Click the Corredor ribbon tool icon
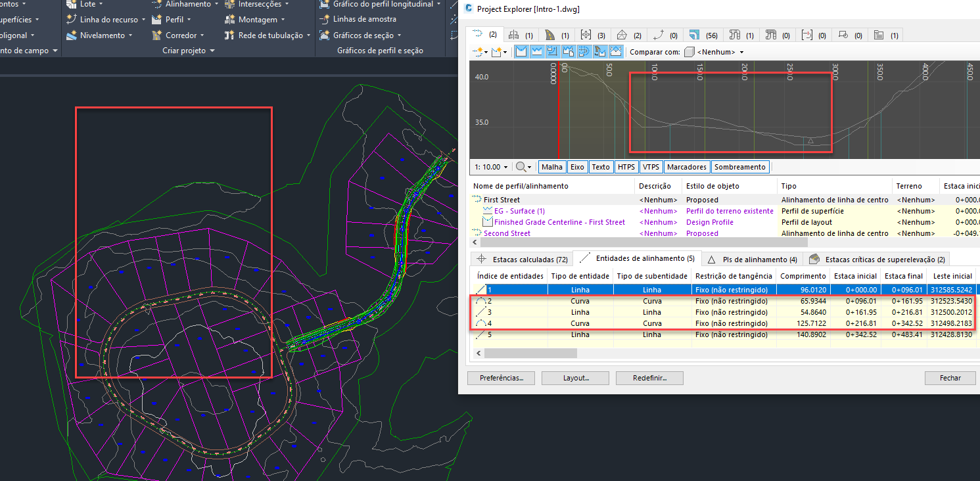Viewport: 980px width, 481px height. (x=156, y=35)
